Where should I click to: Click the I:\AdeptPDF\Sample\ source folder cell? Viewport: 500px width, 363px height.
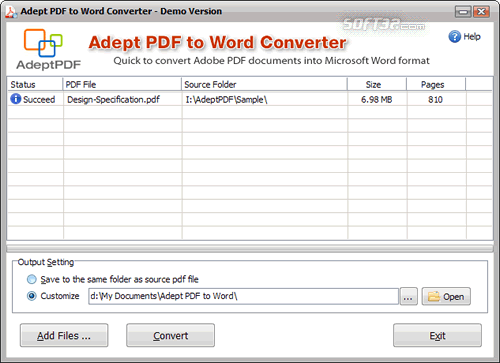[x=226, y=99]
